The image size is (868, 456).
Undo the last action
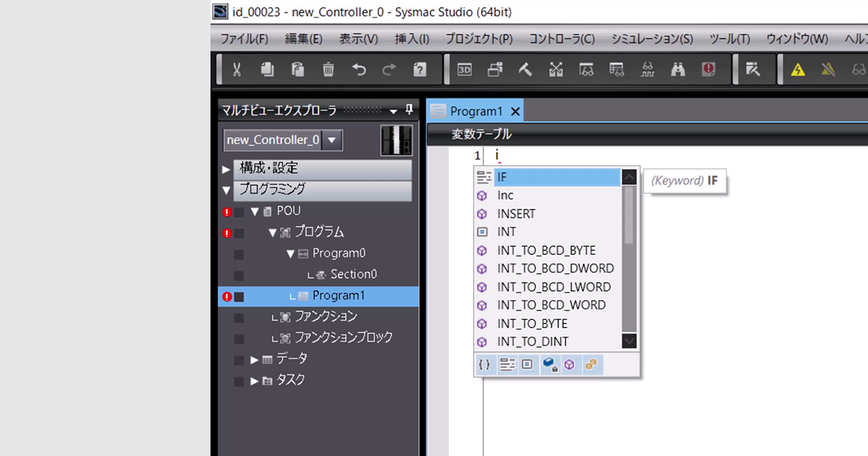tap(359, 69)
